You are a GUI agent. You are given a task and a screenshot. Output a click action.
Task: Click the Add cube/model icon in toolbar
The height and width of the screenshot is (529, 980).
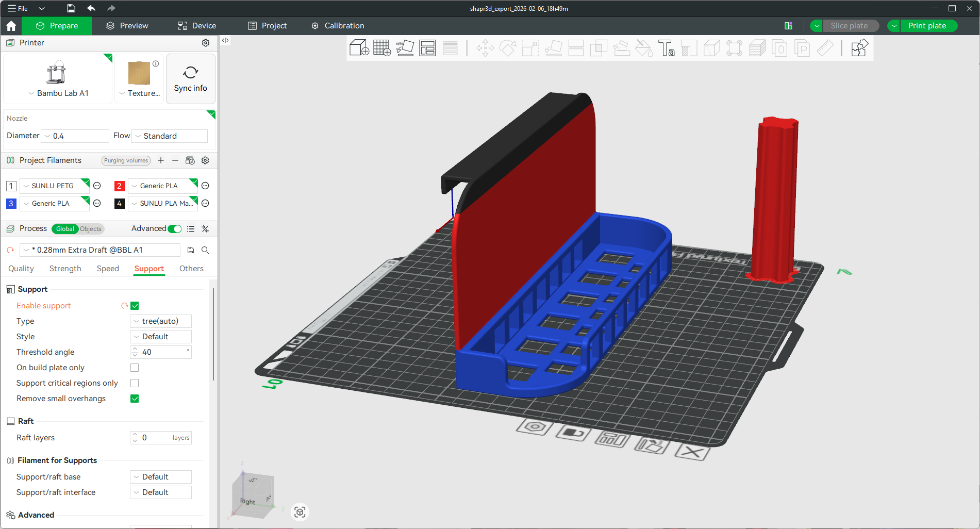(359, 48)
